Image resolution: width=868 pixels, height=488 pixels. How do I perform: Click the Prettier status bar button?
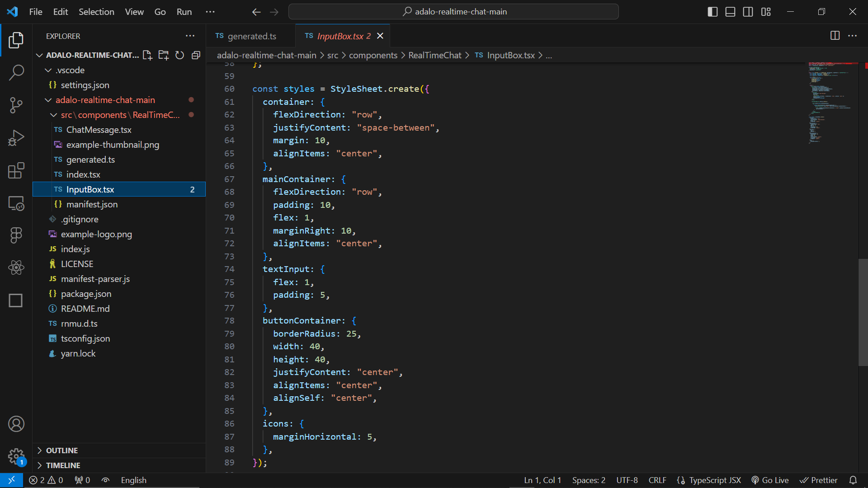pyautogui.click(x=819, y=480)
